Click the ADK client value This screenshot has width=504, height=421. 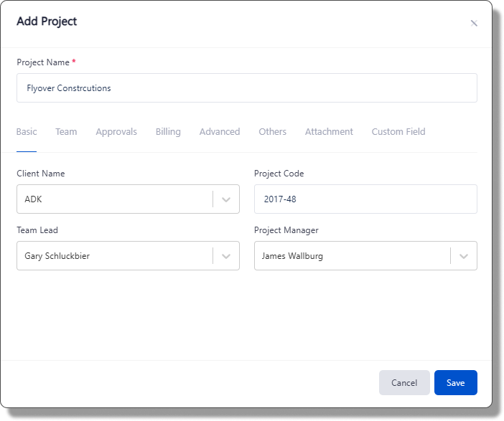coord(34,199)
